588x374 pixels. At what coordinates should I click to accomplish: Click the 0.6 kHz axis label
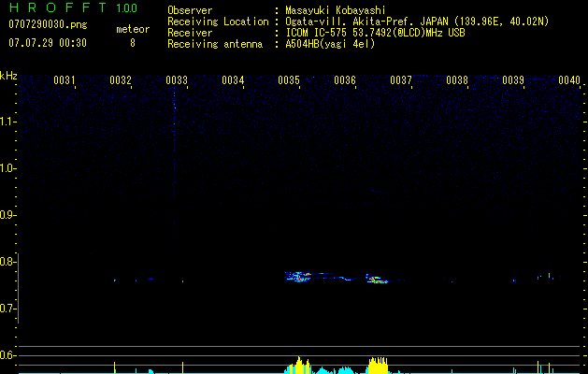7,355
